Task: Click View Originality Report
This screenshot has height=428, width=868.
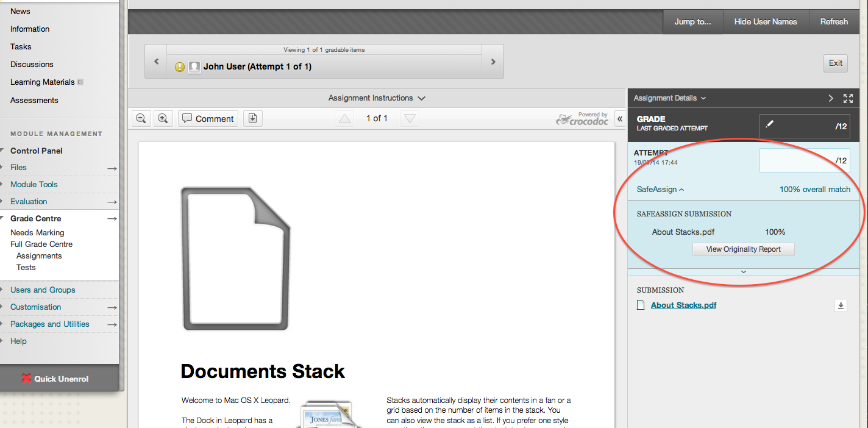Action: 743,249
